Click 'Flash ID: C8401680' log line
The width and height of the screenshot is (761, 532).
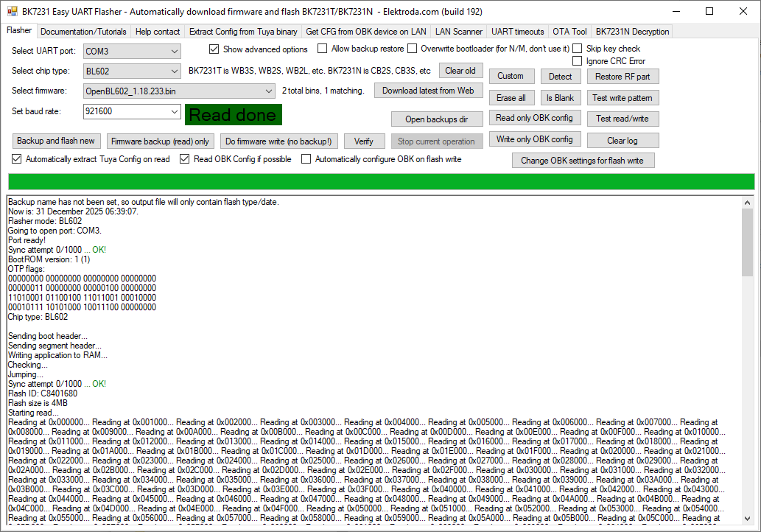(x=43, y=393)
